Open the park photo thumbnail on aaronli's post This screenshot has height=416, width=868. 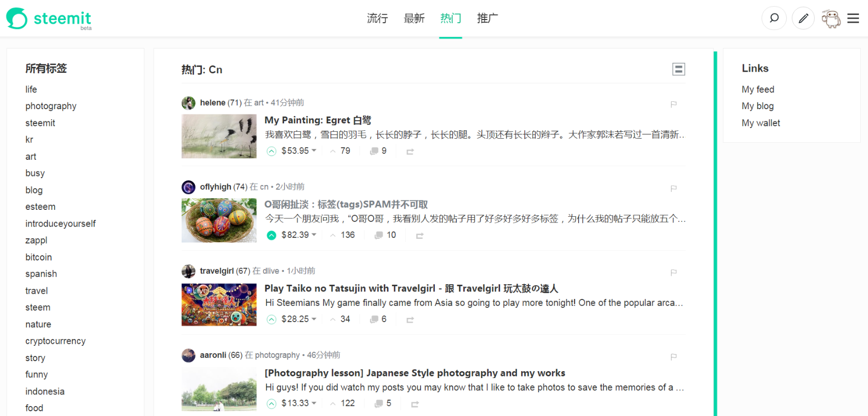(x=219, y=389)
